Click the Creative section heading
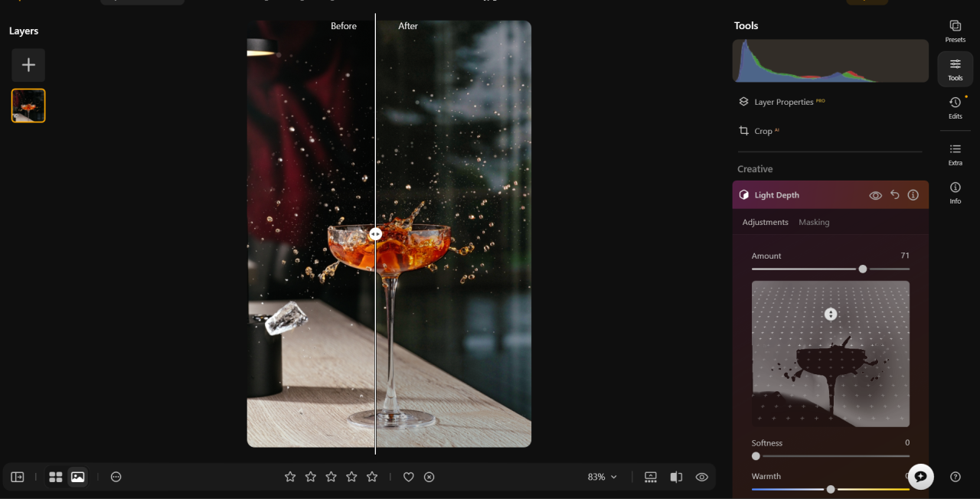 pos(755,169)
